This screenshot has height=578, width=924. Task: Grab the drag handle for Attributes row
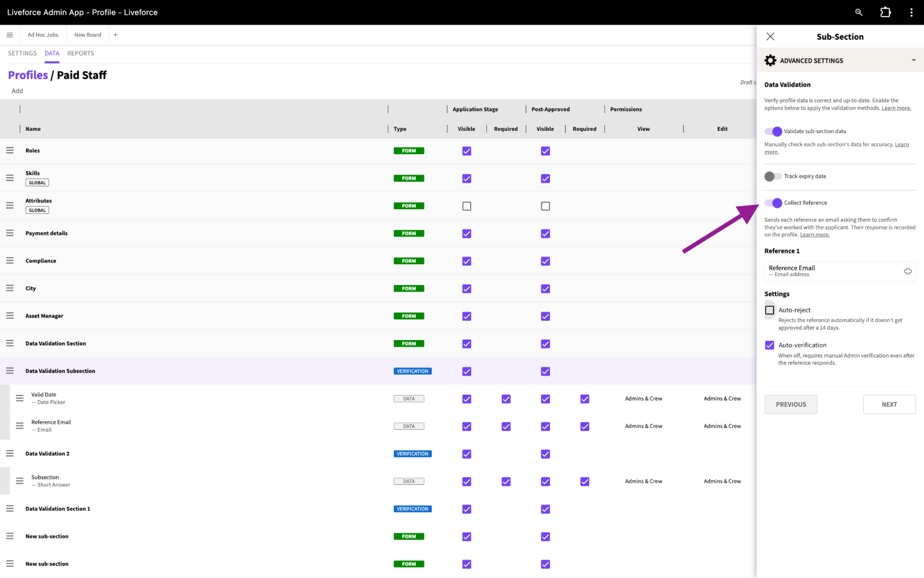click(10, 206)
